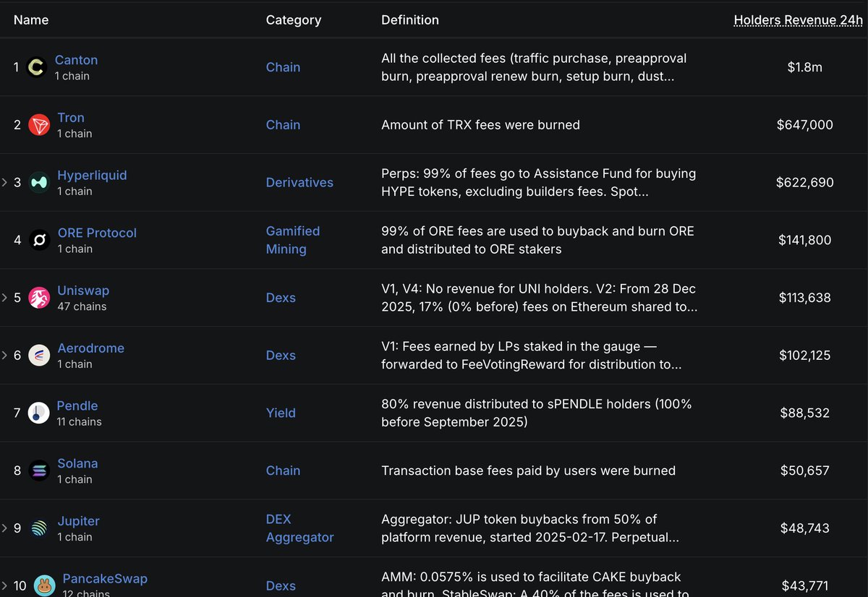
Task: Open the Tron protocol link
Action: (71, 118)
